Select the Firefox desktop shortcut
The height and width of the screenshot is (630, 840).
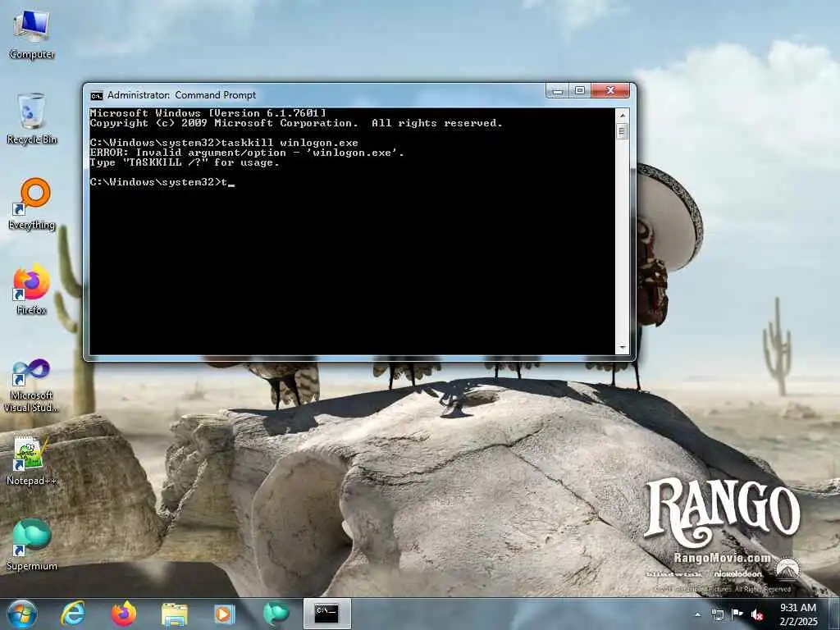(32, 290)
